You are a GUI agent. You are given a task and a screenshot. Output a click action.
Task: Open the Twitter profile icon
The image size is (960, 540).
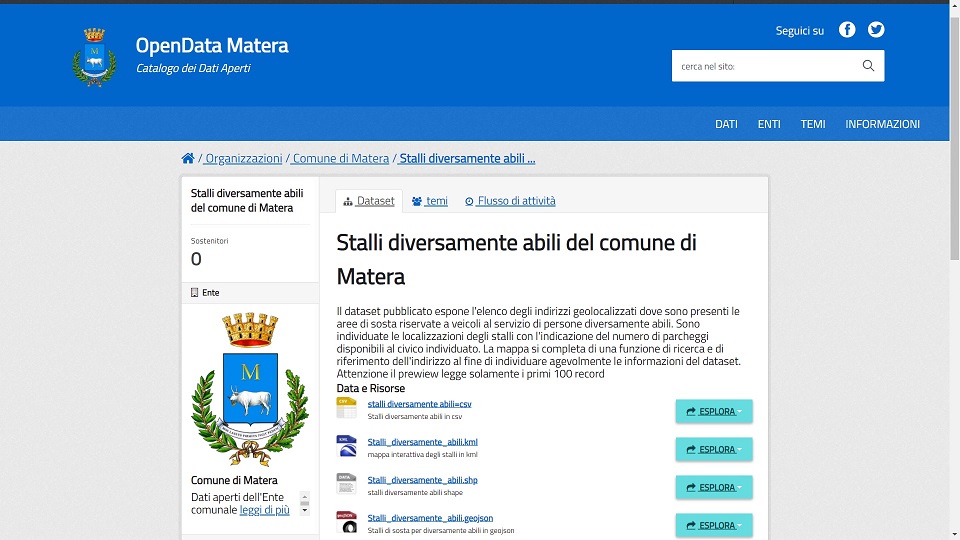pos(876,29)
